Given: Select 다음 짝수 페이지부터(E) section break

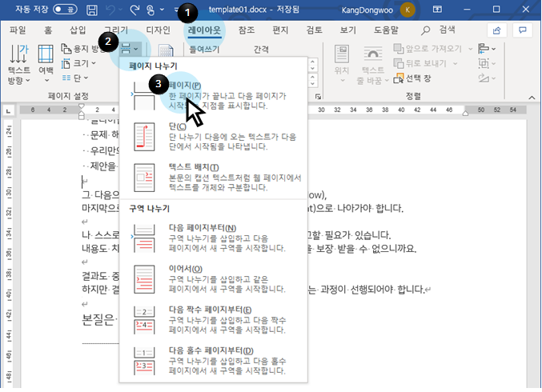Looking at the screenshot, I should pyautogui.click(x=213, y=320).
